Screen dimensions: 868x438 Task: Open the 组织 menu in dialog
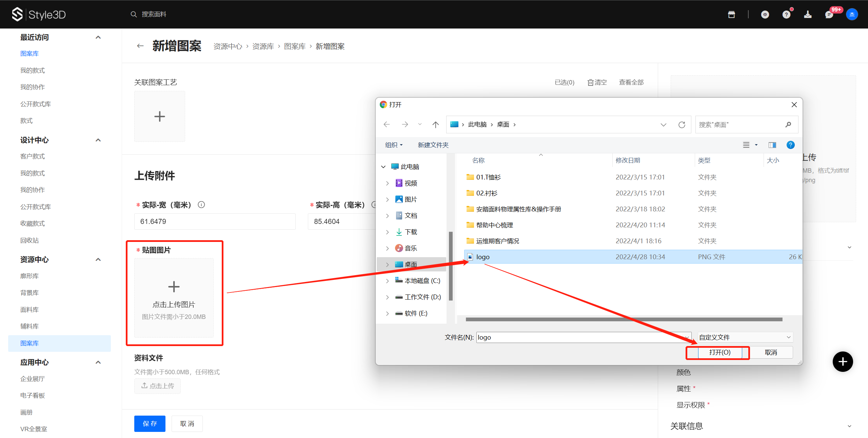click(393, 145)
